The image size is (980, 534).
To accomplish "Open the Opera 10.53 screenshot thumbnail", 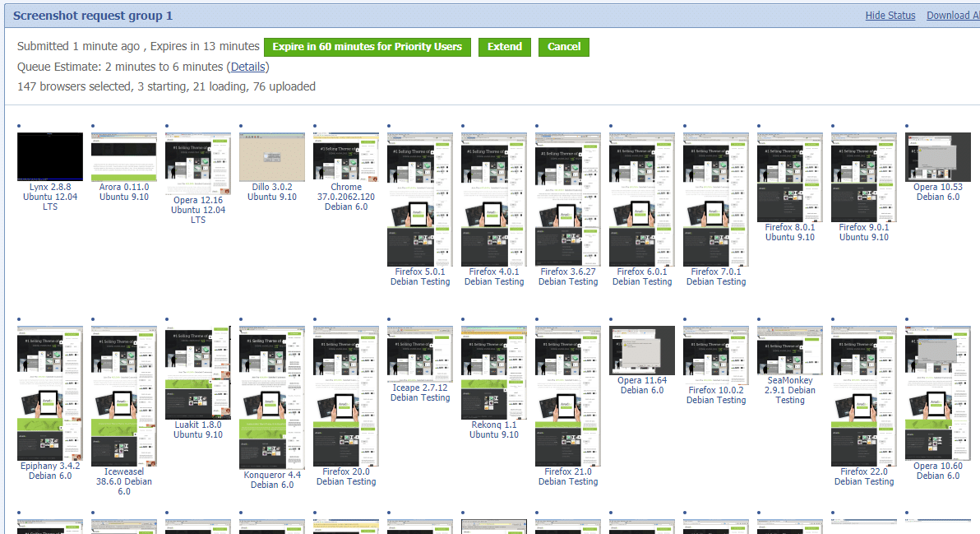I will pyautogui.click(x=938, y=157).
